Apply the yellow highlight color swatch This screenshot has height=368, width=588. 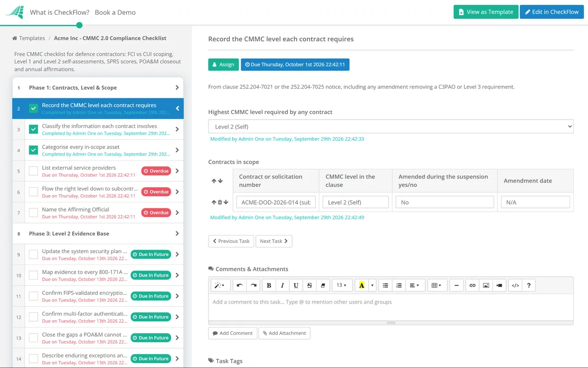pos(362,285)
